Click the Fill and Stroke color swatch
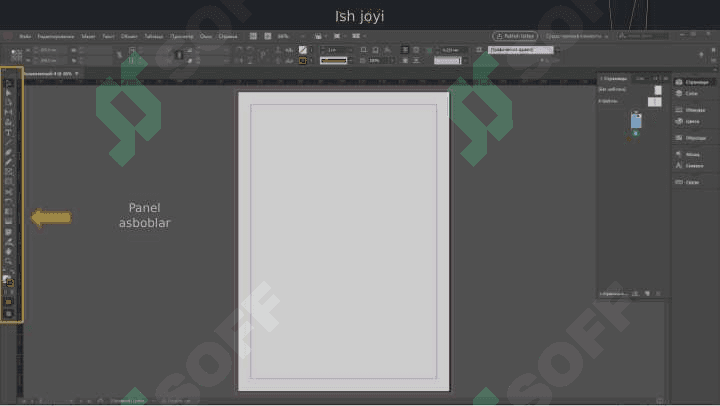This screenshot has height=406, width=720. tap(8, 279)
